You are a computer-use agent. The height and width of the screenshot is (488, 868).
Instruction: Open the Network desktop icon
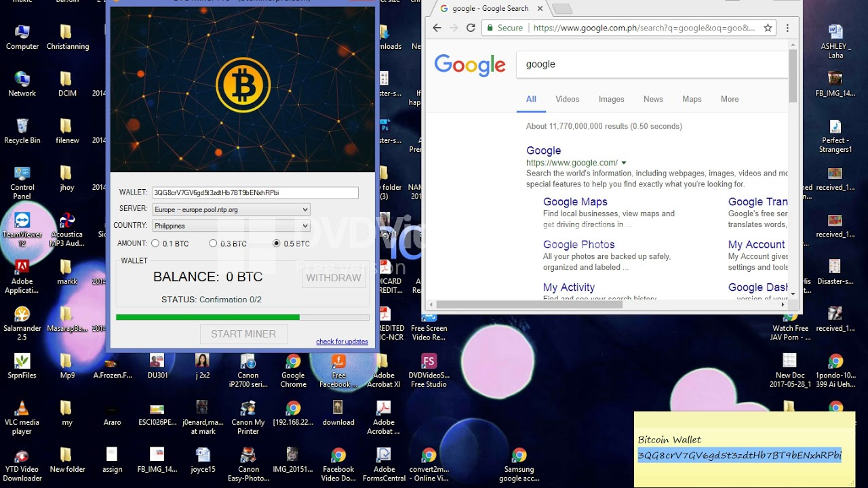22,84
